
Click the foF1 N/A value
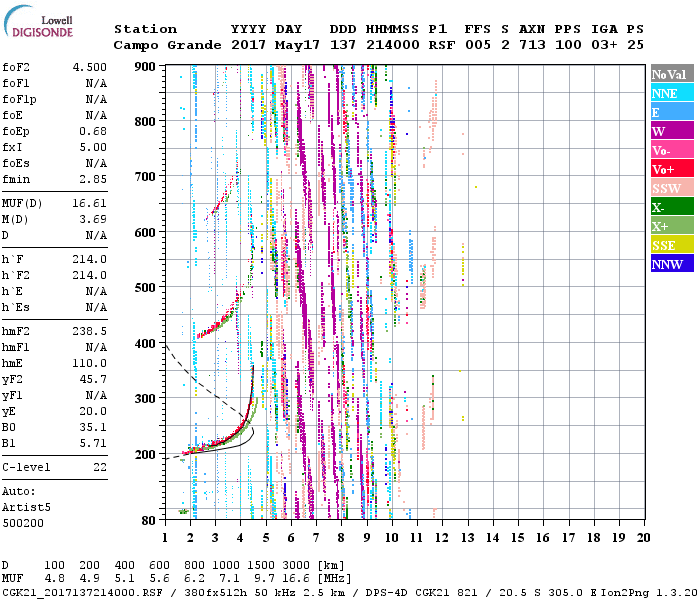tap(97, 83)
